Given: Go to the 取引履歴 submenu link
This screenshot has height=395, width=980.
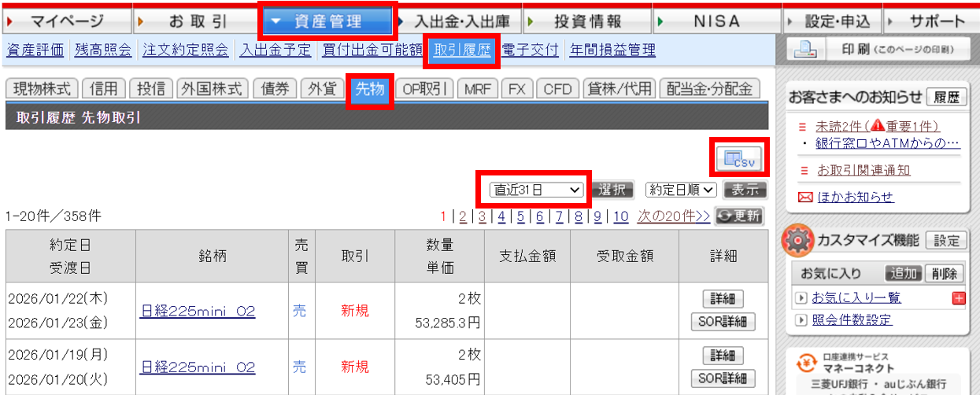Looking at the screenshot, I should 462,50.
